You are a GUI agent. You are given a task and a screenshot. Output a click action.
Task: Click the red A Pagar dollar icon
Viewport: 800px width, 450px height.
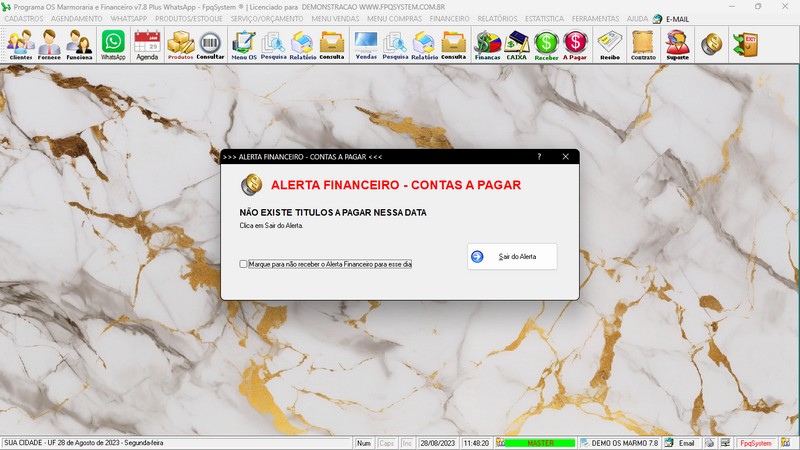point(575,45)
